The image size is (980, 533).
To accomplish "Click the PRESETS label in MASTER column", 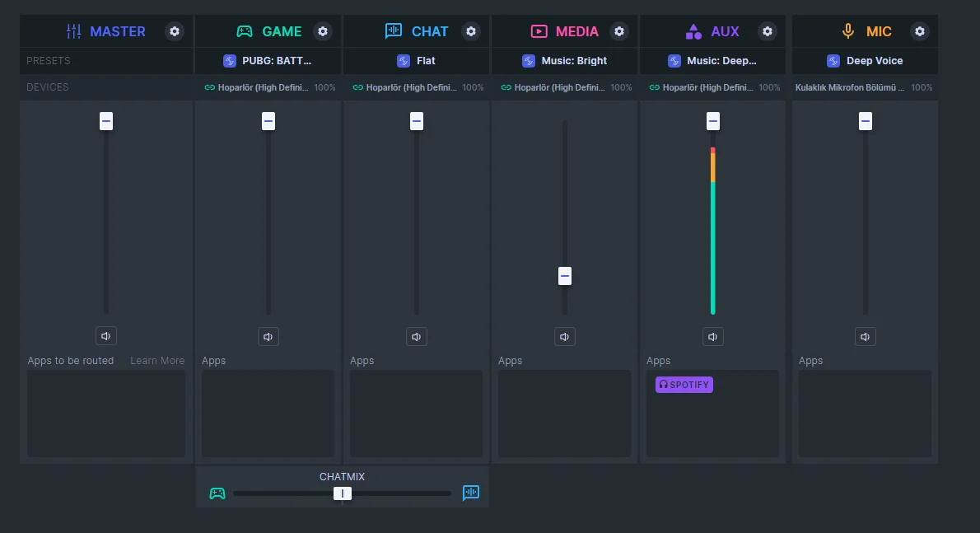I will (48, 61).
